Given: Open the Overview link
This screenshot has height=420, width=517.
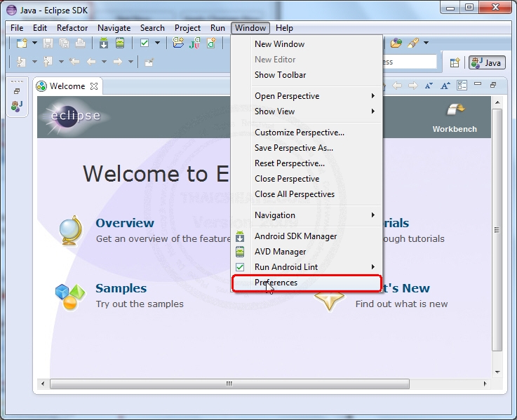Looking at the screenshot, I should point(125,223).
